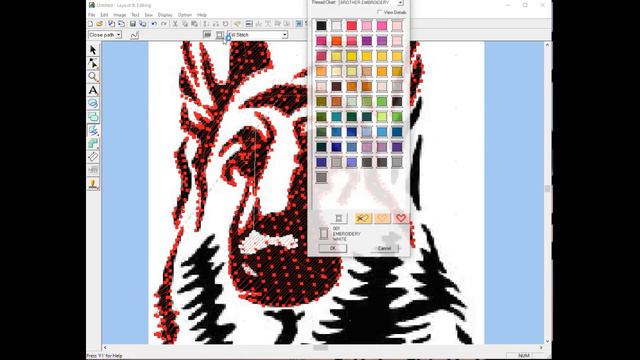The image size is (640, 360).
Task: Open the File menu
Action: [92, 15]
